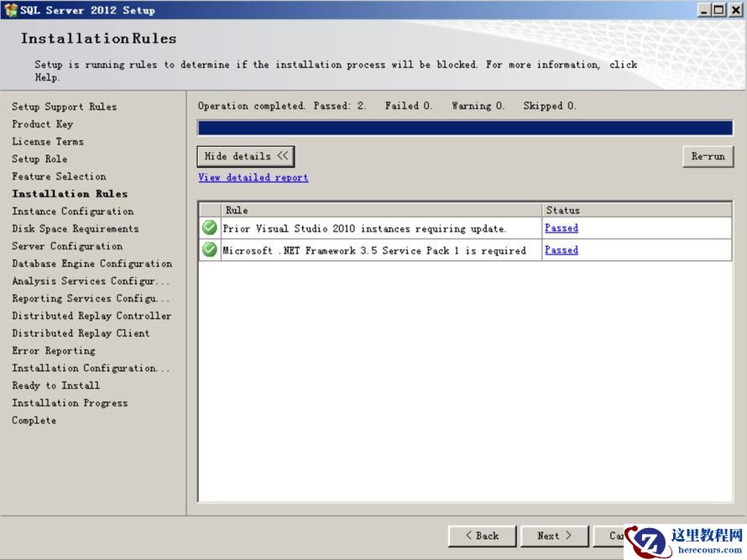This screenshot has height=560, width=747.
Task: Close the SQL Server Setup window
Action: point(735,9)
